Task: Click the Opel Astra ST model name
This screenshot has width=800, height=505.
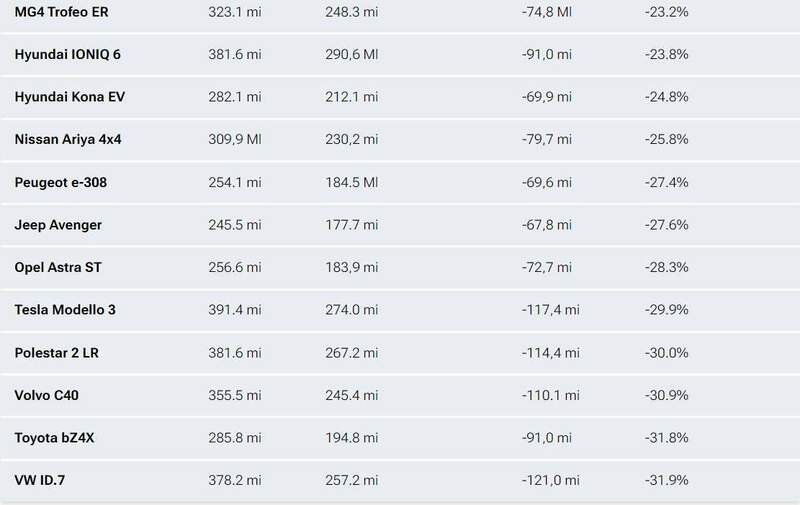Action: pyautogui.click(x=59, y=268)
